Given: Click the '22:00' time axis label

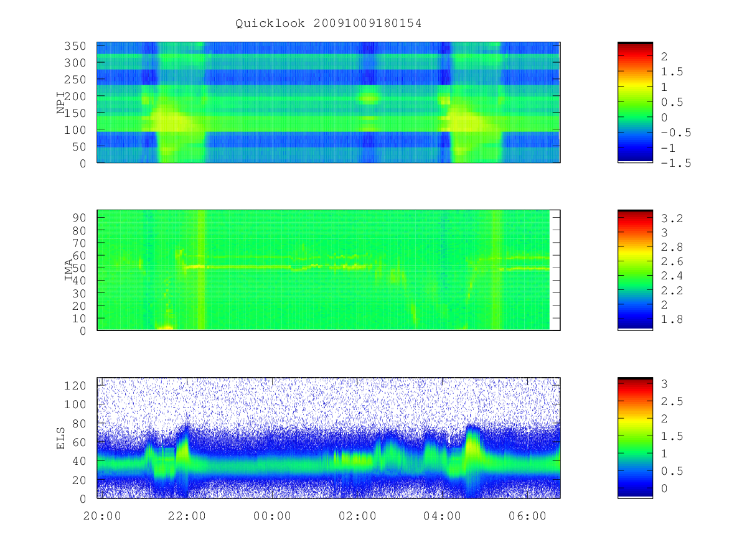Looking at the screenshot, I should (x=187, y=516).
